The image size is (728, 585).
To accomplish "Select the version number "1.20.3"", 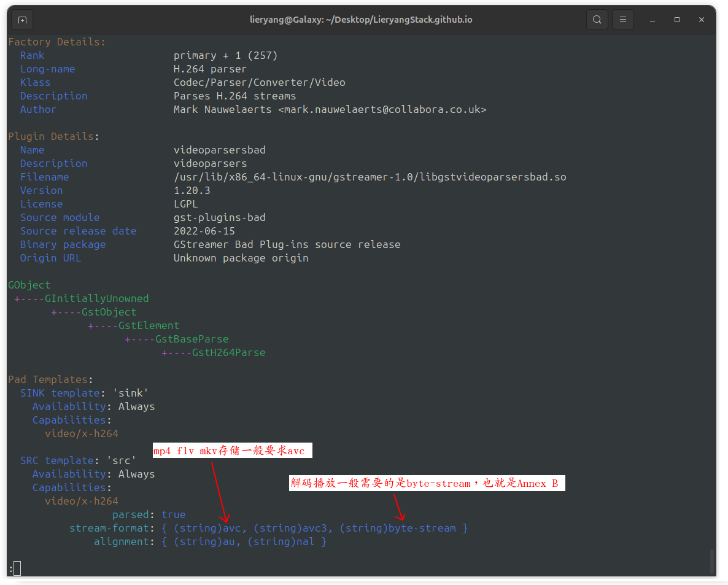I will [192, 190].
